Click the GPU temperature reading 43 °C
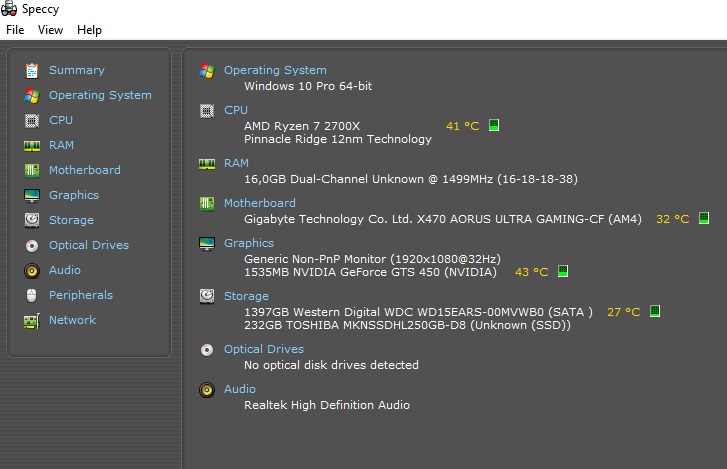727x469 pixels. 531,272
